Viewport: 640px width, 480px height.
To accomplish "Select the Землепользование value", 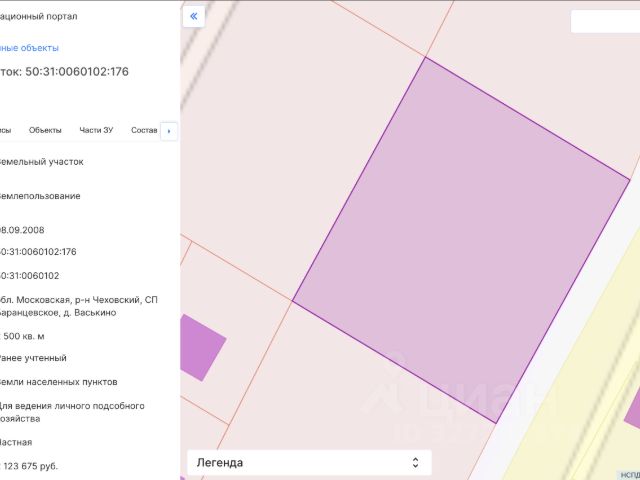I will (x=40, y=196).
